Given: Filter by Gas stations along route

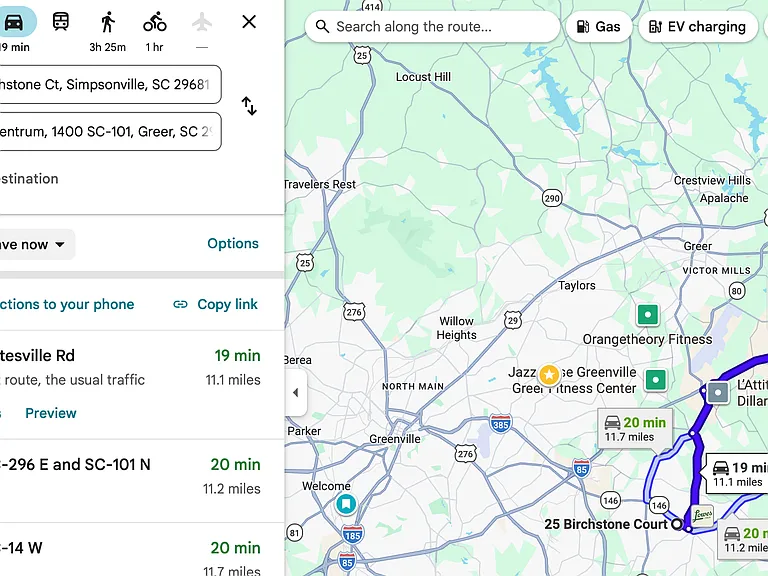Looking at the screenshot, I should click(x=599, y=26).
